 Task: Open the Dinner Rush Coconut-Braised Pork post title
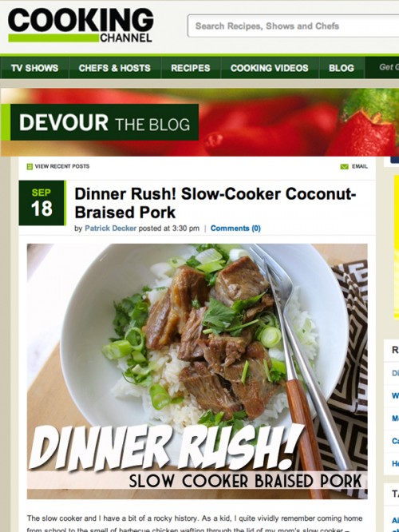[x=215, y=203]
